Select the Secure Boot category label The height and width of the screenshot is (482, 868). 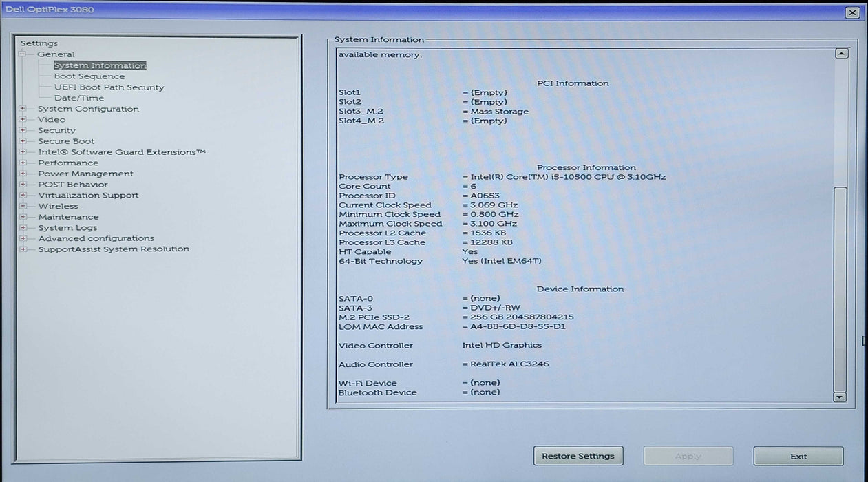pyautogui.click(x=66, y=141)
